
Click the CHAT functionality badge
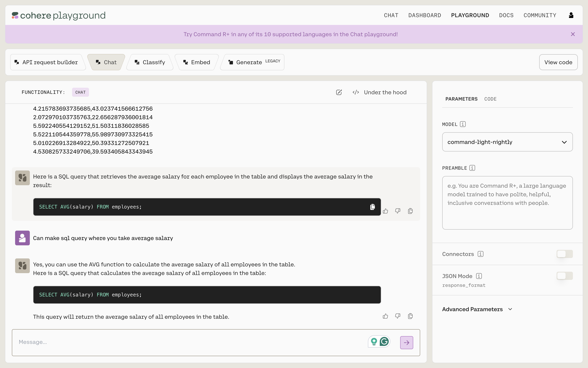[80, 92]
